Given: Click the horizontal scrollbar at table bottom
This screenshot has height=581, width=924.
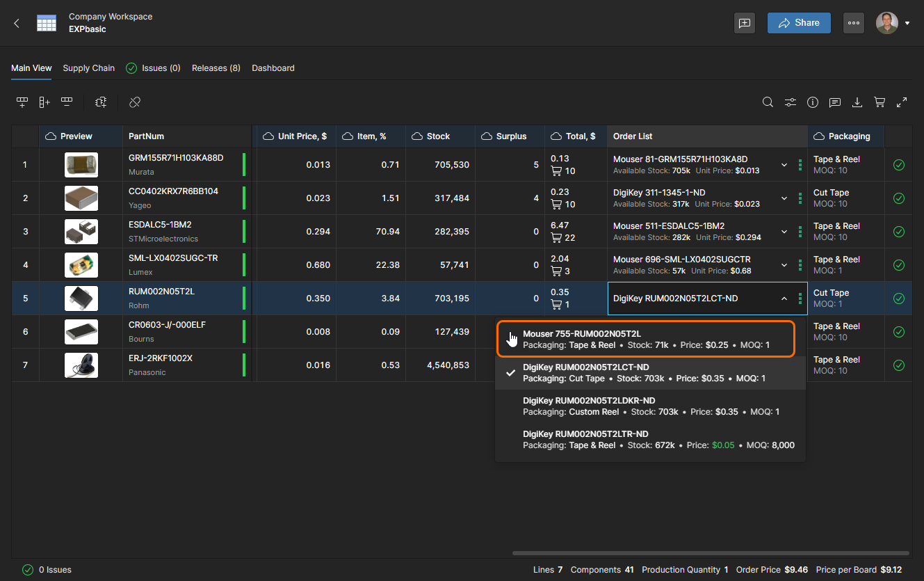Looking at the screenshot, I should pos(709,553).
